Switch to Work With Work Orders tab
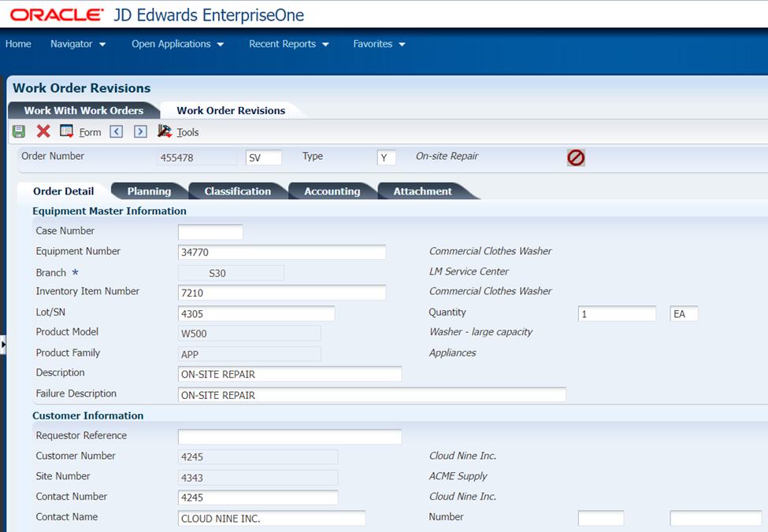This screenshot has width=768, height=532. (83, 111)
